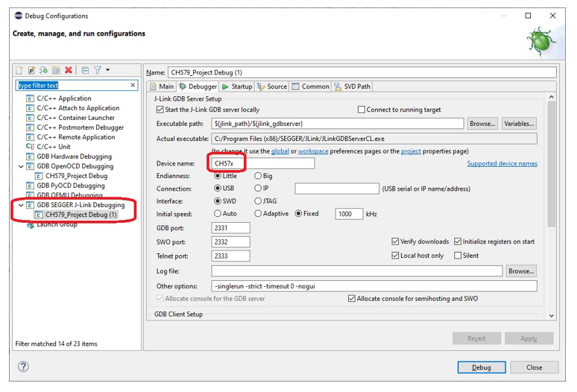This screenshot has height=392, width=577.
Task: Click the Other options field
Action: click(374, 286)
